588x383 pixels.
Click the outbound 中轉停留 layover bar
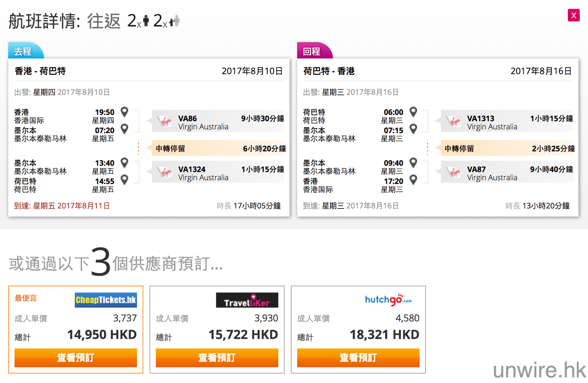tap(216, 148)
